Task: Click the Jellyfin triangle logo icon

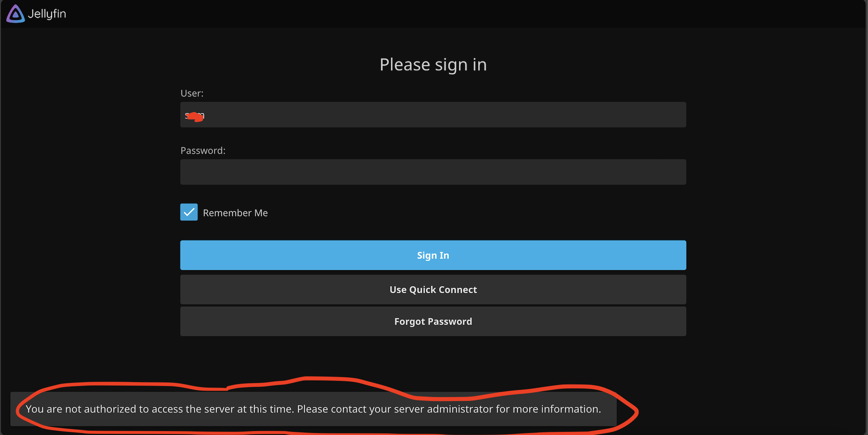Action: (16, 14)
